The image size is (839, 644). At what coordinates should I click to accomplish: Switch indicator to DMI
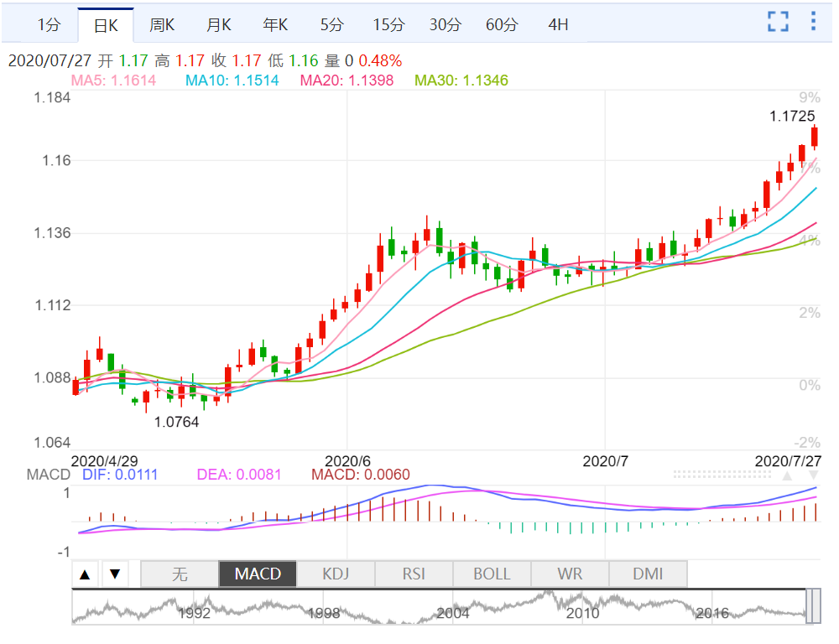[x=648, y=574]
